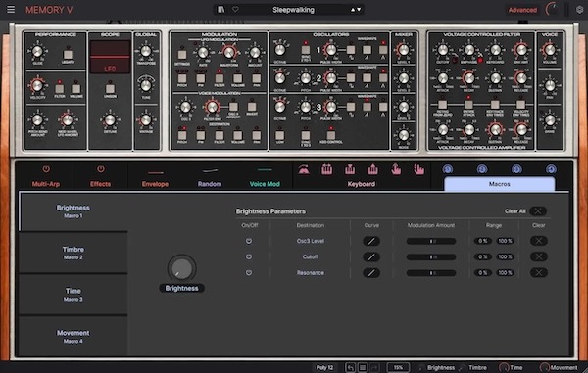Select the Macros tab

pos(499,184)
